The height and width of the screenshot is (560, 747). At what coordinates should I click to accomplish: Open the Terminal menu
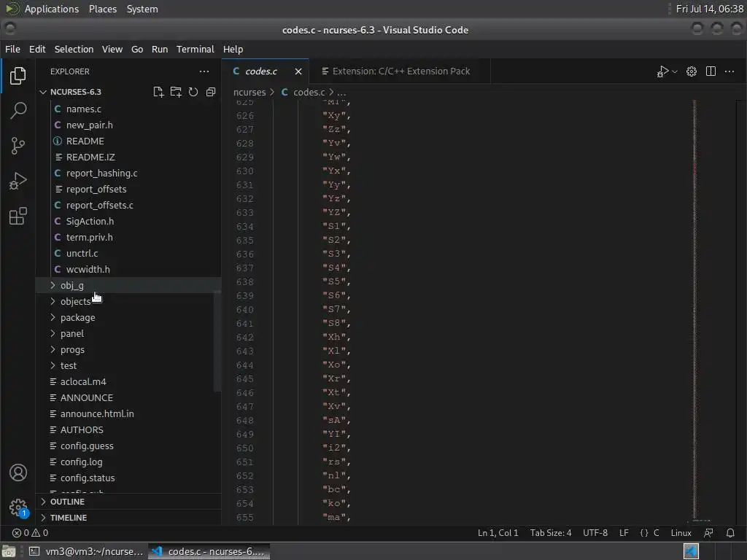click(196, 49)
